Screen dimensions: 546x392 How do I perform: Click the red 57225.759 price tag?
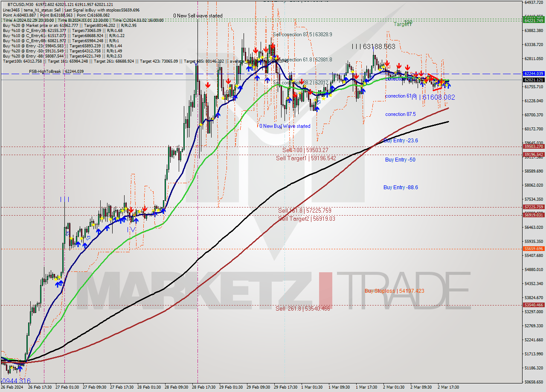[x=534, y=207]
